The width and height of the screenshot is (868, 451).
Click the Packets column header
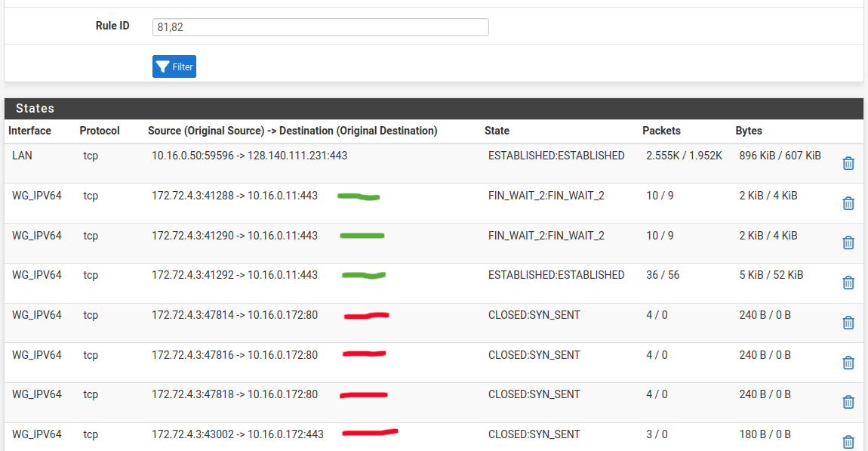point(661,131)
